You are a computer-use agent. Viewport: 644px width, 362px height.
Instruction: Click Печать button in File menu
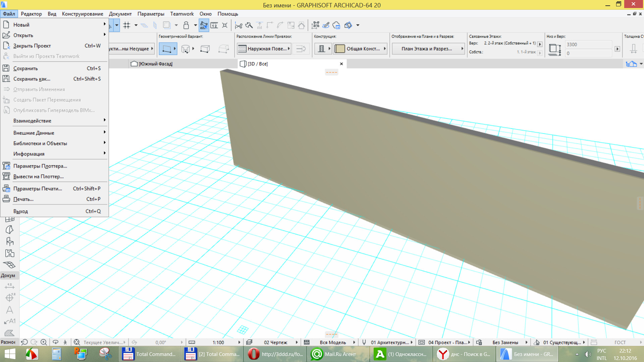click(x=23, y=199)
